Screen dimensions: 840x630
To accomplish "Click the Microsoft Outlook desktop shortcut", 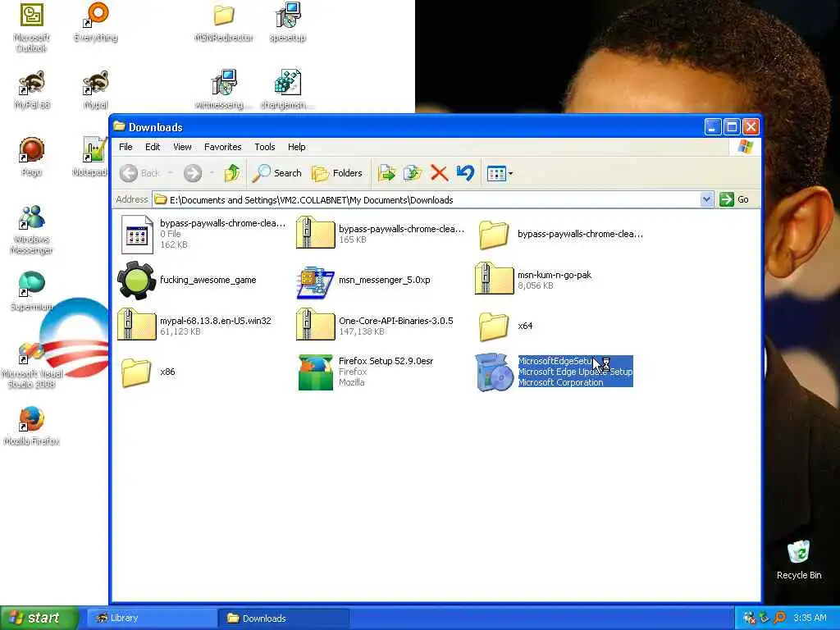I will click(x=32, y=15).
